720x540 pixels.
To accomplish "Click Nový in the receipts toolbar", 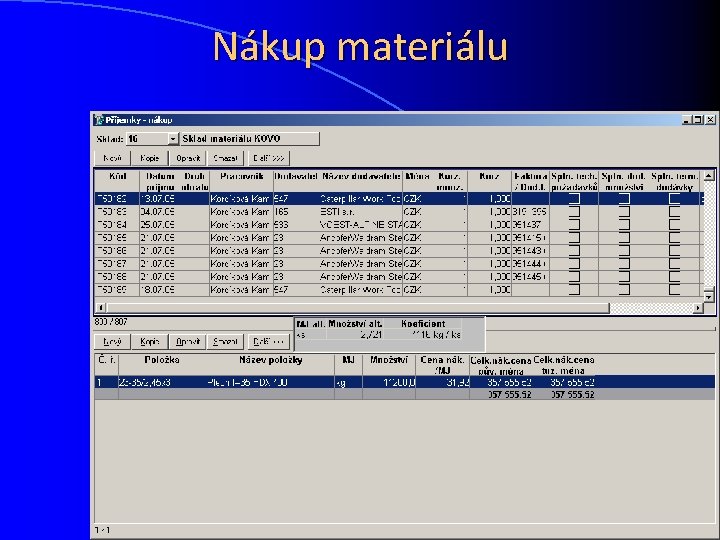I will (x=112, y=158).
